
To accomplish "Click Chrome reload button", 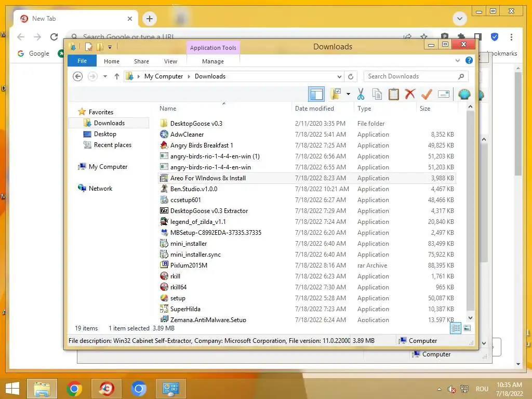I will [54, 37].
